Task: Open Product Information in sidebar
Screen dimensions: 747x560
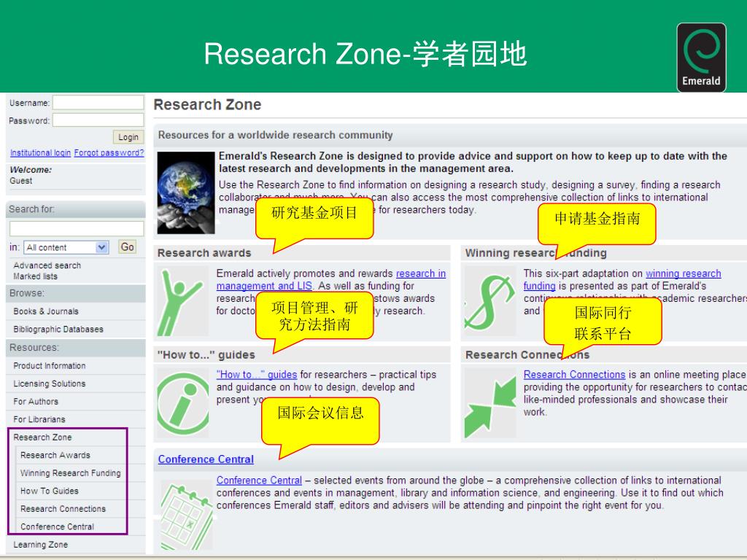Action: point(50,366)
